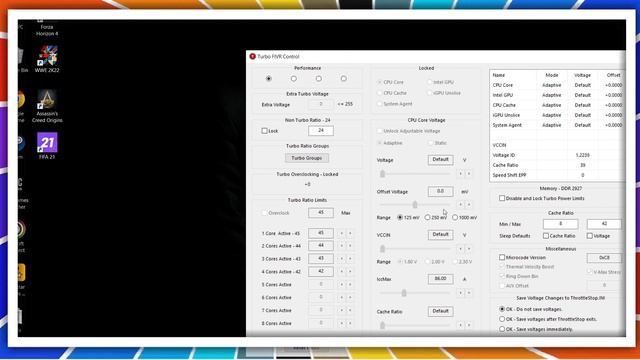This screenshot has width=640, height=360.
Task: Open the Turbo Groups button
Action: [x=307, y=158]
